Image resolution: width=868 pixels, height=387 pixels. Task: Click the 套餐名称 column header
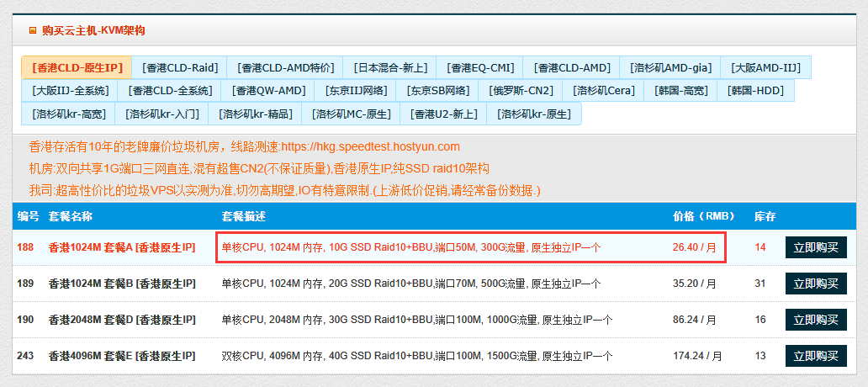point(71,216)
